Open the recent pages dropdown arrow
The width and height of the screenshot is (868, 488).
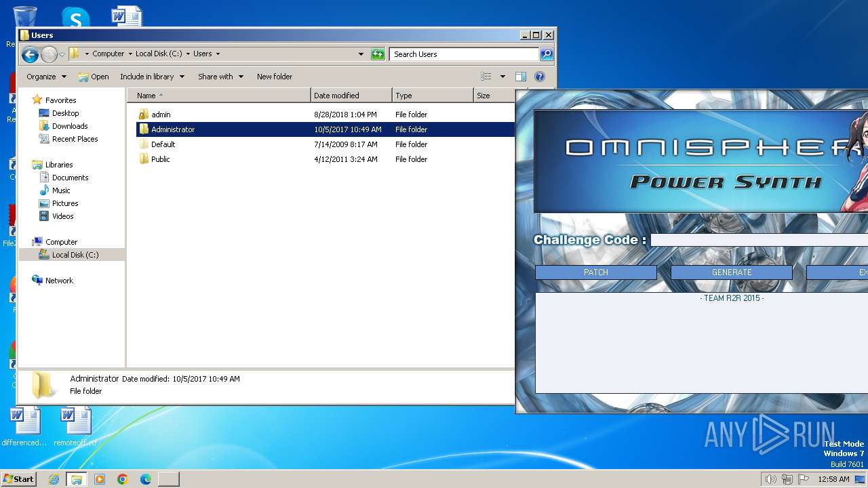click(x=62, y=54)
